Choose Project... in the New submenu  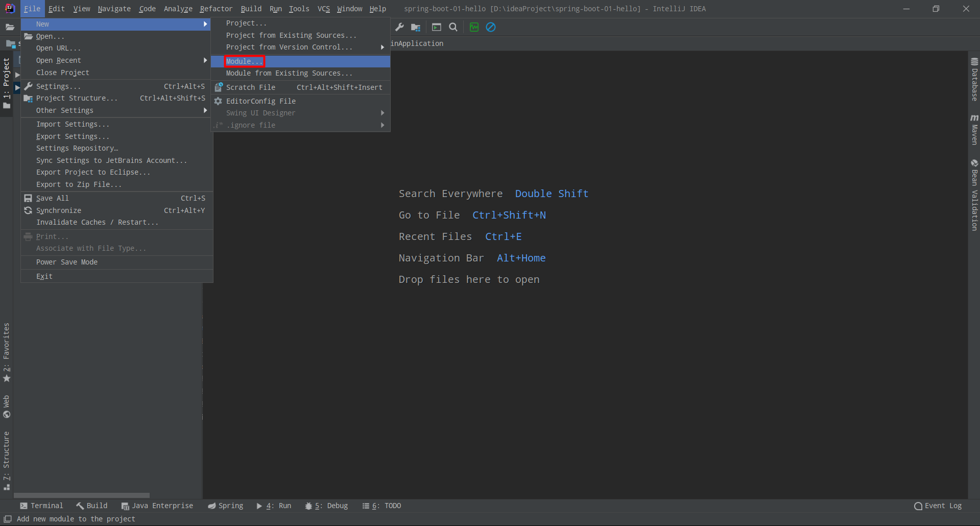301,23
